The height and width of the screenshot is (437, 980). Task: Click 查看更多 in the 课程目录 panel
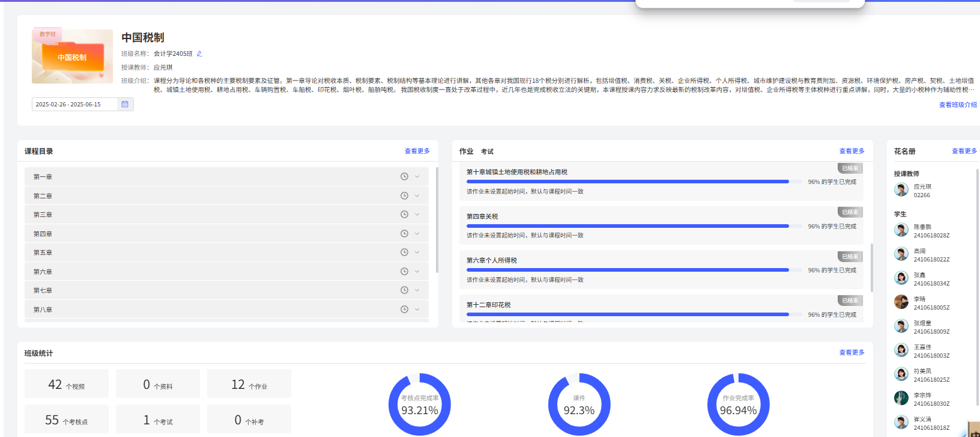click(x=417, y=151)
